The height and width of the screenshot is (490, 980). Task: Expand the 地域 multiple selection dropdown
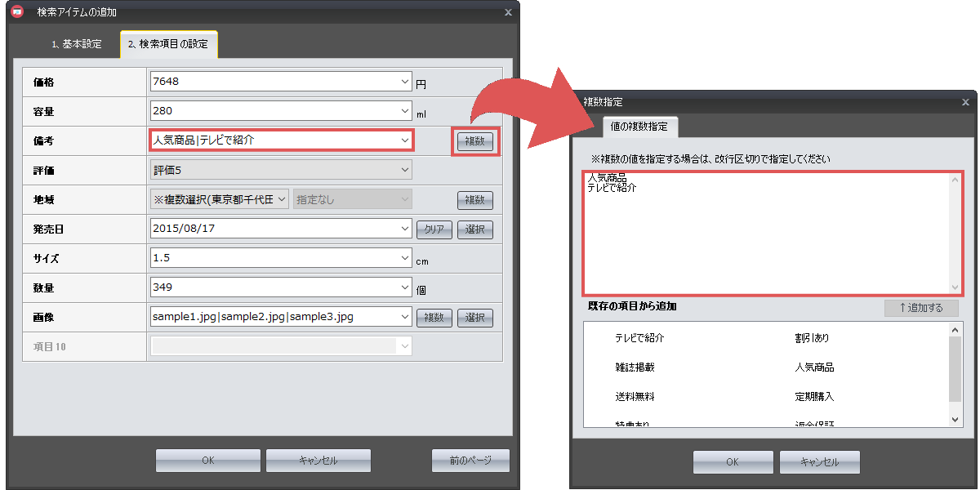click(281, 199)
